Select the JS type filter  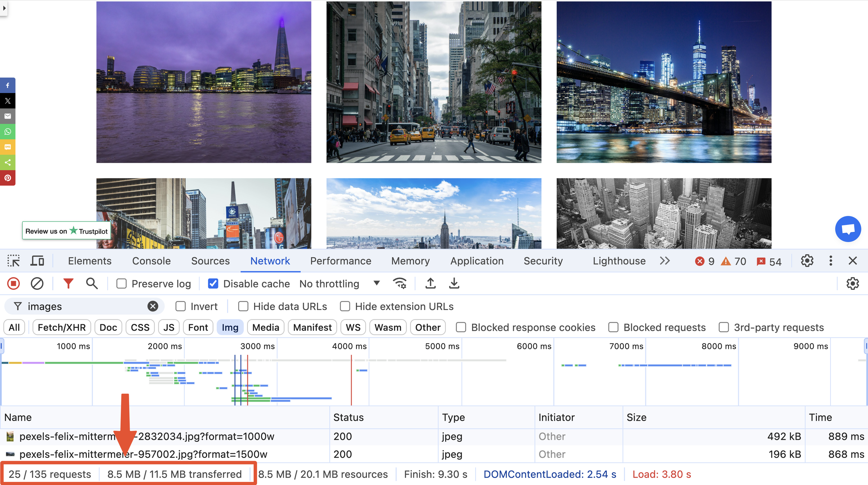tap(169, 327)
